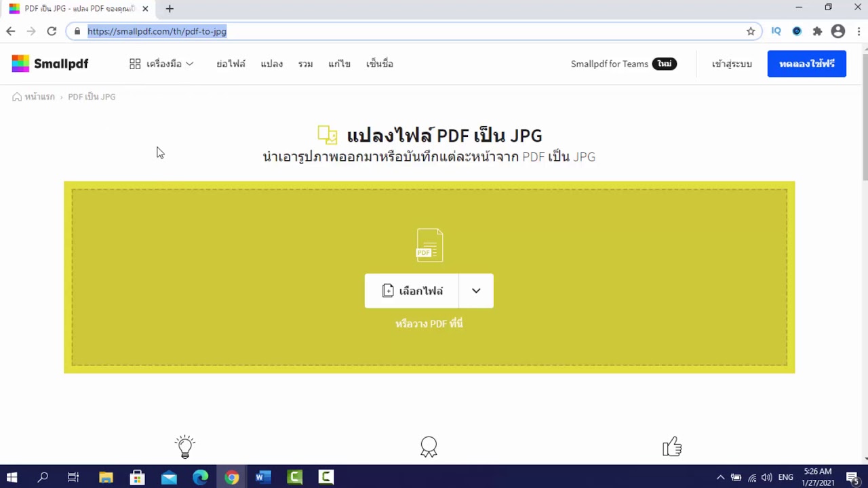Click the thumbs up feature icon
This screenshot has height=488, width=868.
click(x=672, y=447)
